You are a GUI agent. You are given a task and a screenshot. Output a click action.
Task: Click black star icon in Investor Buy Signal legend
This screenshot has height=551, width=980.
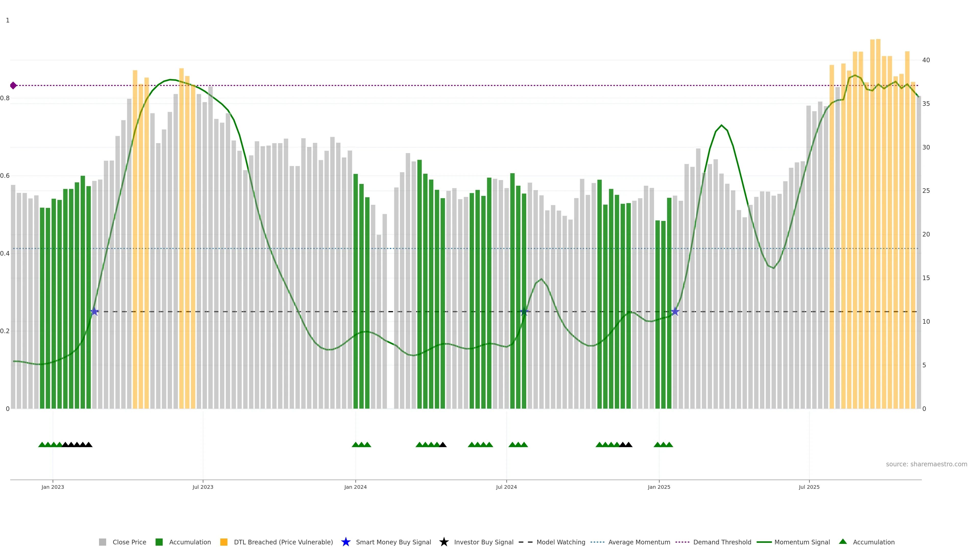pos(444,542)
